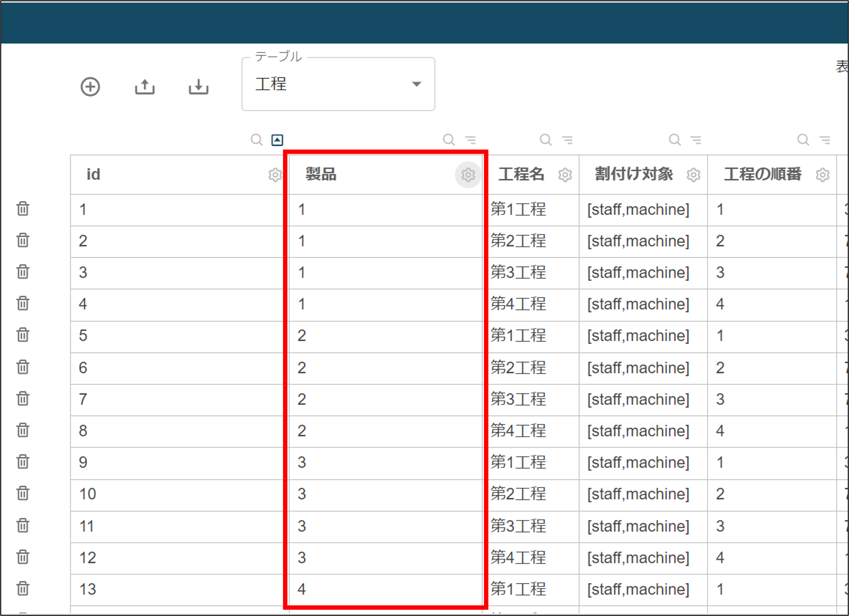The height and width of the screenshot is (616, 849).
Task: Open the テーブル dropdown showing 工程
Action: click(338, 84)
